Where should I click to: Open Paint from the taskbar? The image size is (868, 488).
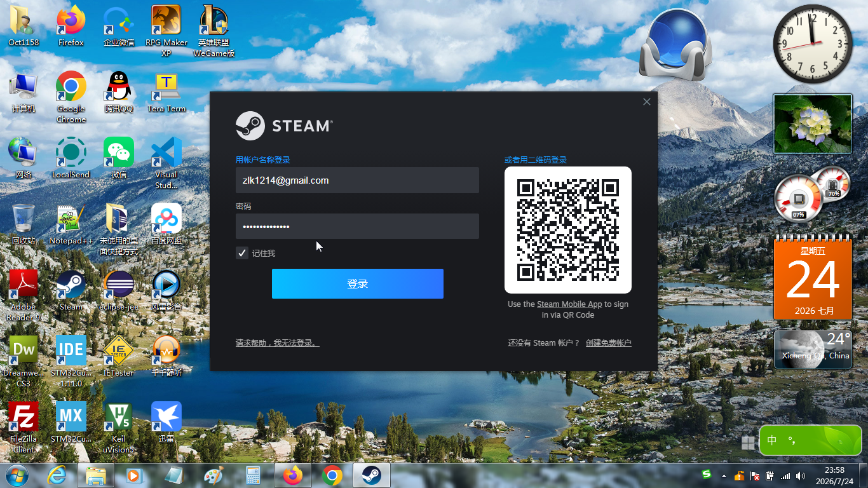click(x=213, y=475)
